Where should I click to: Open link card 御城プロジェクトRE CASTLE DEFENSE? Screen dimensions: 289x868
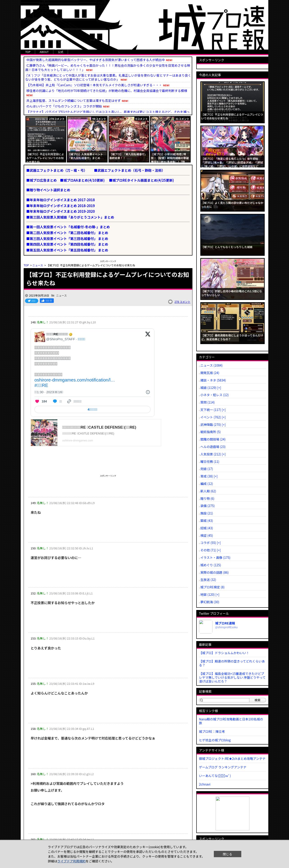coord(96,433)
